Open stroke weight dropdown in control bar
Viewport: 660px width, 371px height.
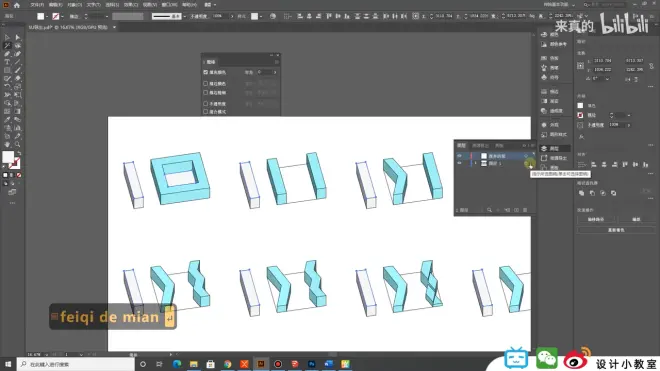pos(106,16)
